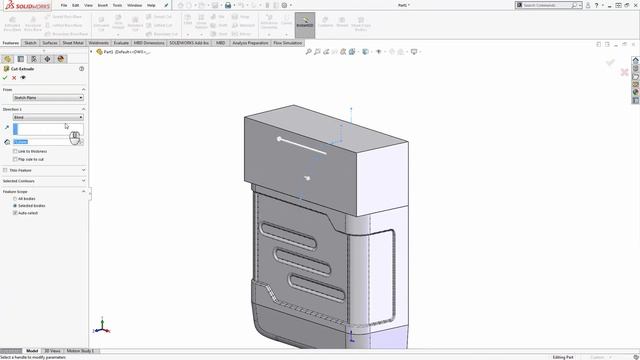Open the PropertyManager tab icon
This screenshot has height=360, width=640.
point(21,59)
